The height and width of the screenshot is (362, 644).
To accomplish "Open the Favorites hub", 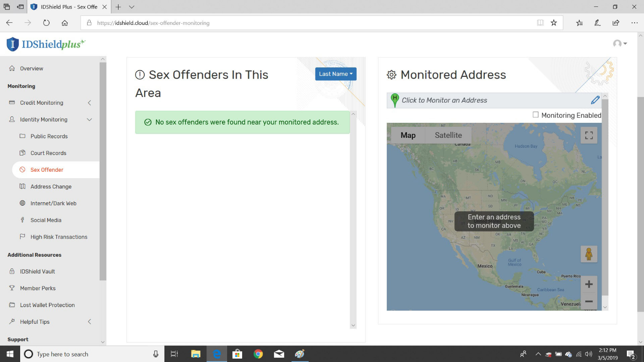I will pos(580,23).
